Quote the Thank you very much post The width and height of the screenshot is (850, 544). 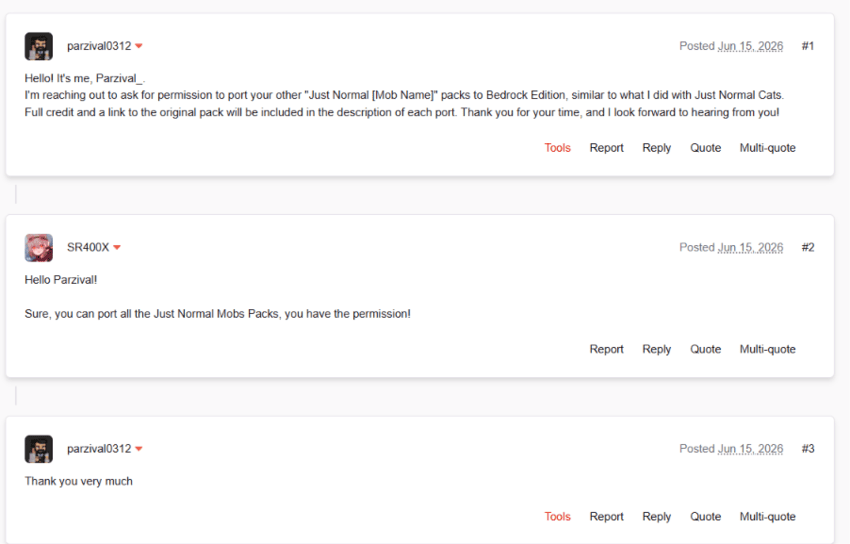tap(705, 517)
